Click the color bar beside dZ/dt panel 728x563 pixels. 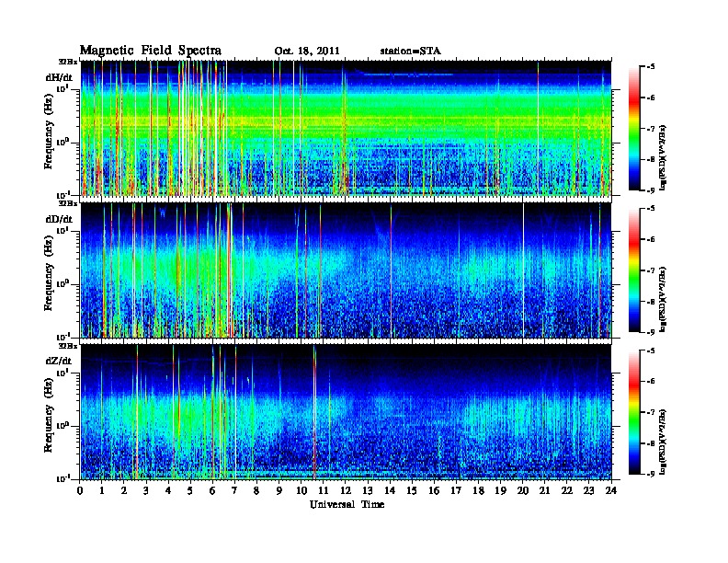coord(634,412)
